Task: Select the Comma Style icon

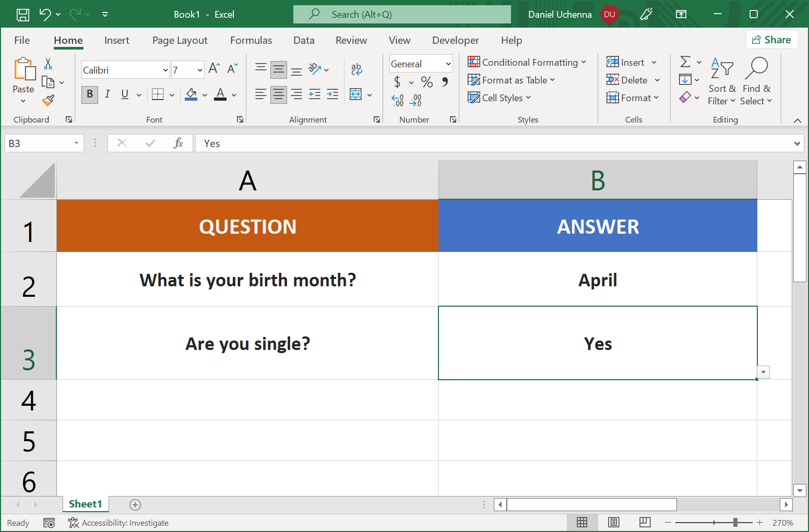Action: pyautogui.click(x=445, y=82)
